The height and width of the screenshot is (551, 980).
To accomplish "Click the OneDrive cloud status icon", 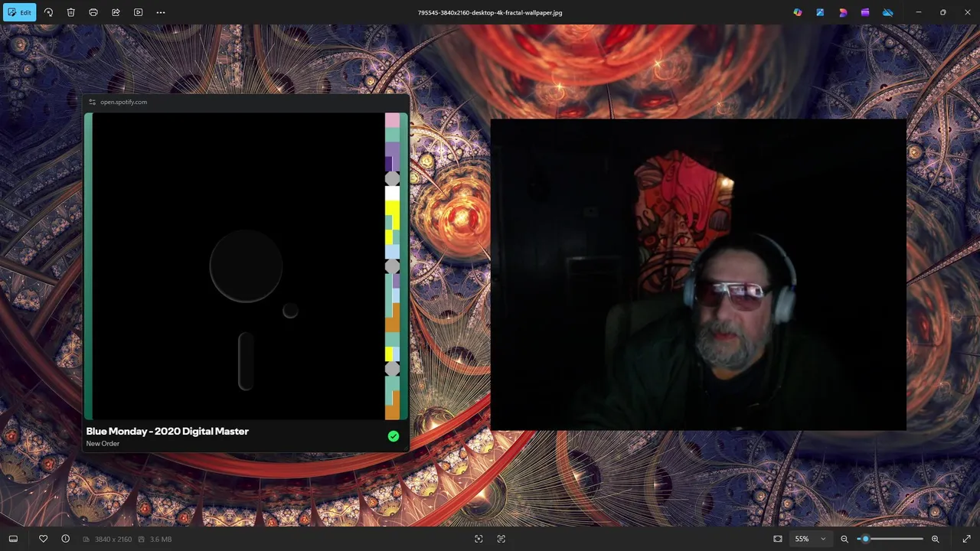I will 888,12.
